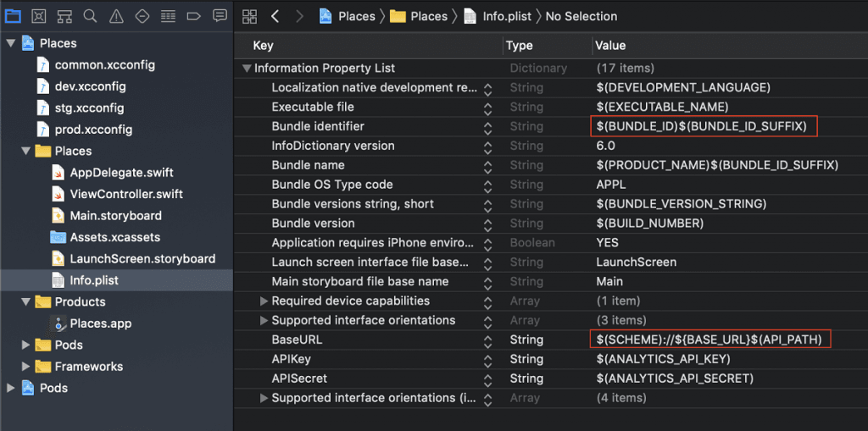
Task: Expand the Pods project triangle
Action: pyautogui.click(x=10, y=389)
